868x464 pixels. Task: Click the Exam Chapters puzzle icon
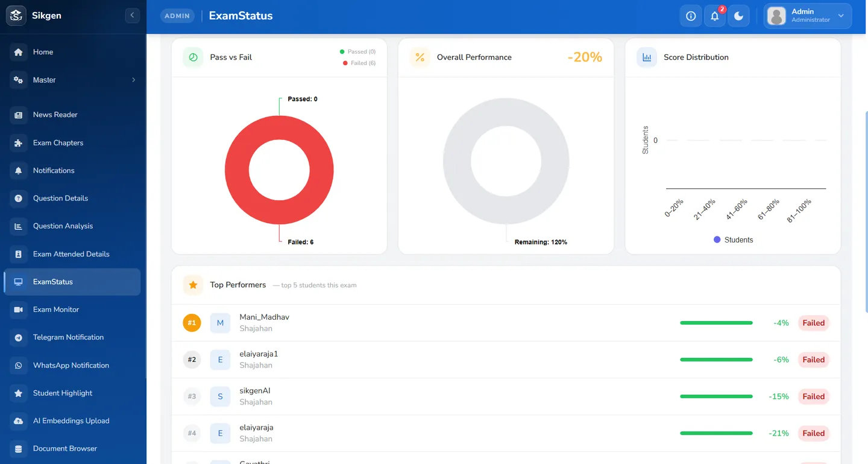pos(18,143)
